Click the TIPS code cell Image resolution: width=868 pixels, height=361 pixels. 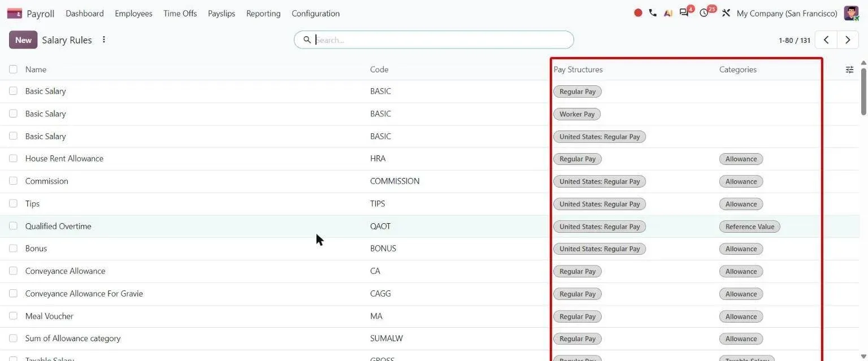tap(377, 204)
